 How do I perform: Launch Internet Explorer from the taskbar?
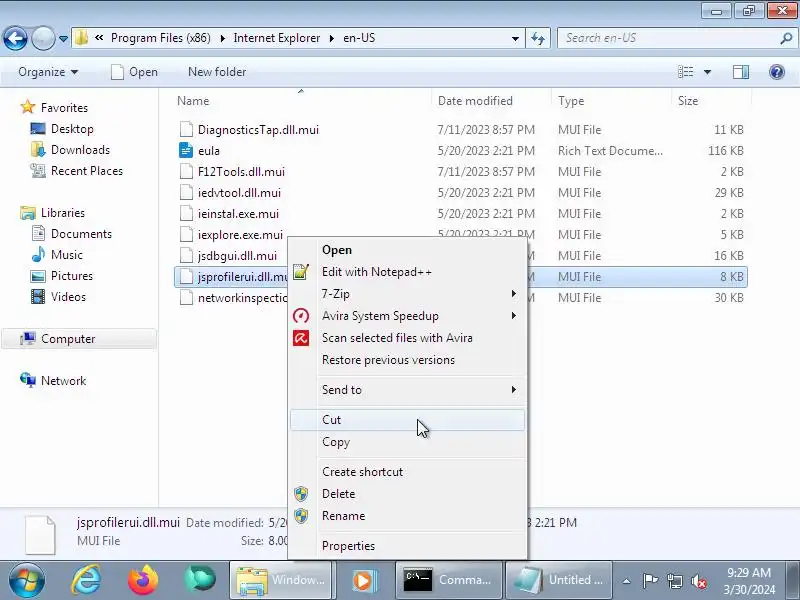coord(86,580)
